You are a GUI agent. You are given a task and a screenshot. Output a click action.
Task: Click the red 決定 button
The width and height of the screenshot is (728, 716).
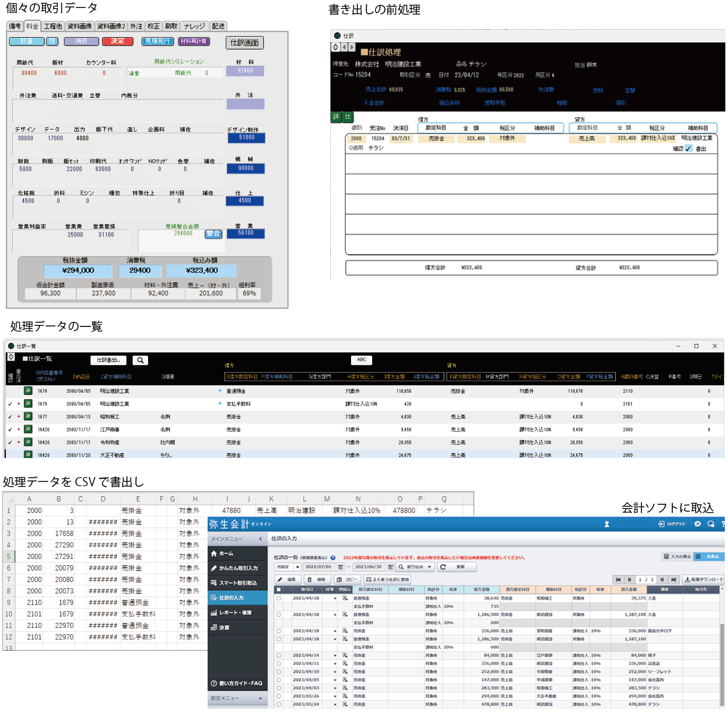tap(118, 41)
